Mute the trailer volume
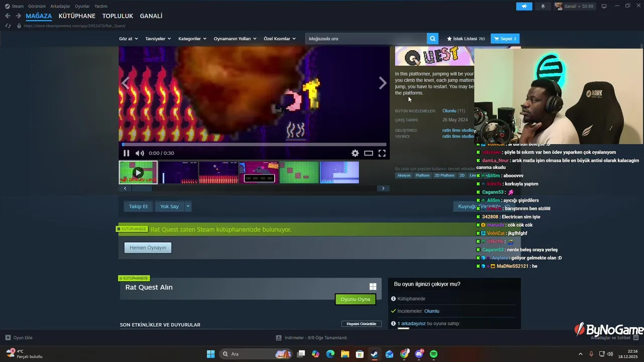Screen dimensions: 644x362 [139, 153]
